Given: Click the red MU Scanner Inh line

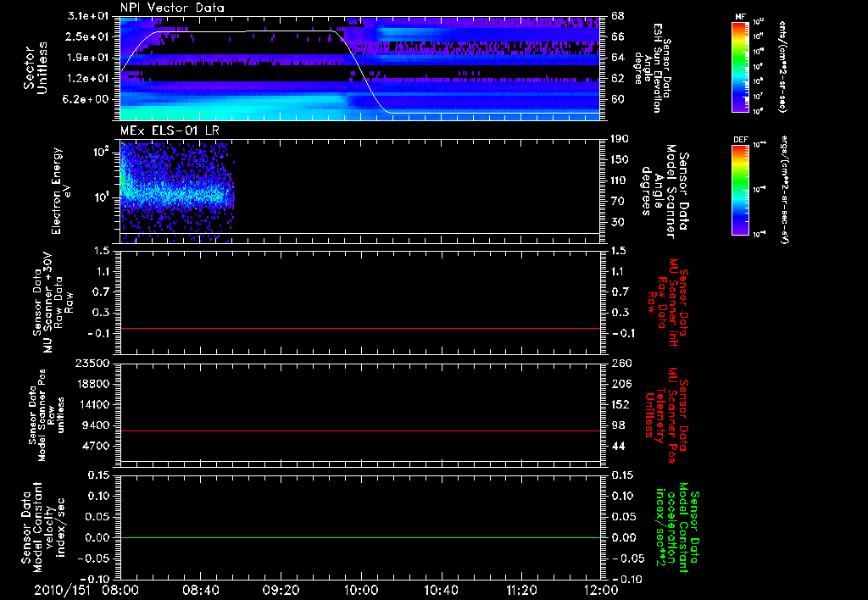Looking at the screenshot, I should [x=359, y=328].
